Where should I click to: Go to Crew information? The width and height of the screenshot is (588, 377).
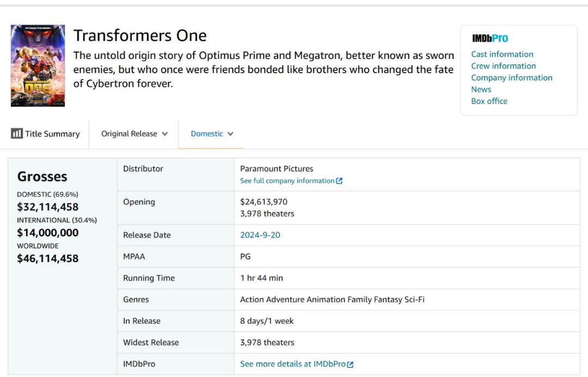(x=503, y=66)
